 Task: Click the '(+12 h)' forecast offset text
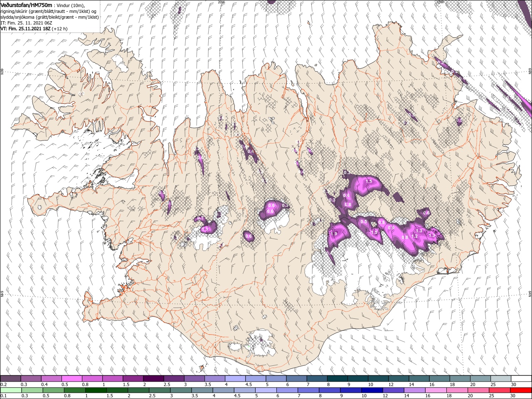[x=60, y=29]
